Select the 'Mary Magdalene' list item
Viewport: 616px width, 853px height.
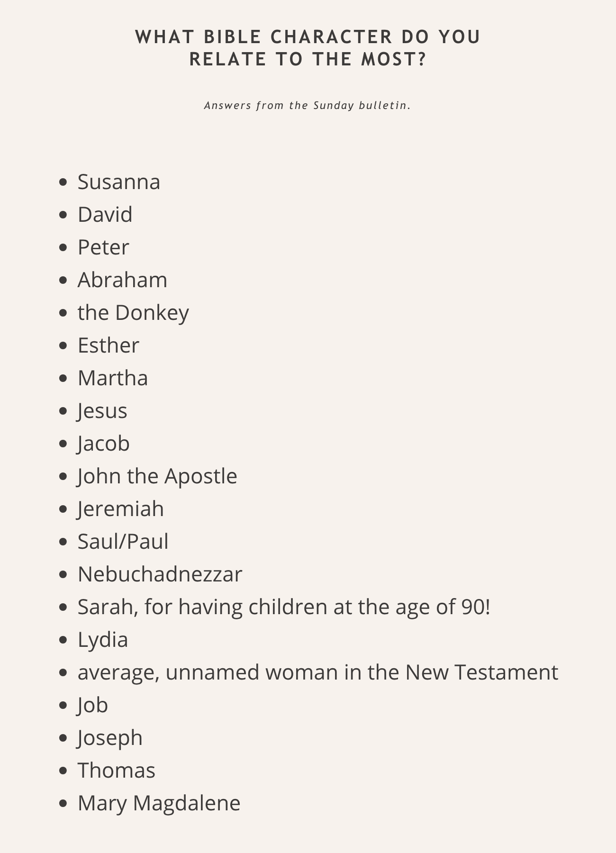coord(159,803)
